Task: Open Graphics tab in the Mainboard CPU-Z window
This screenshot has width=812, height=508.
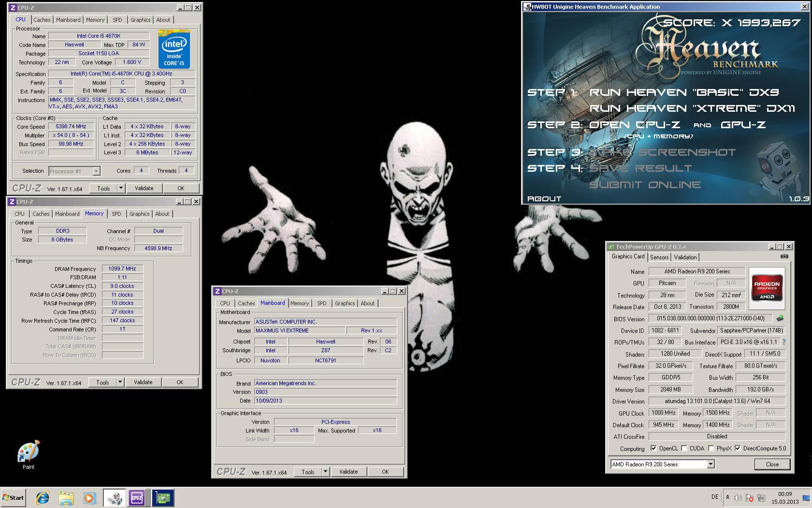Action: pyautogui.click(x=345, y=303)
